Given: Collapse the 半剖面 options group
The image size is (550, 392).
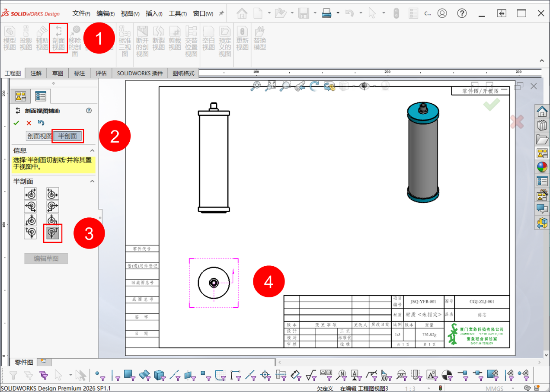Looking at the screenshot, I should pyautogui.click(x=92, y=182).
